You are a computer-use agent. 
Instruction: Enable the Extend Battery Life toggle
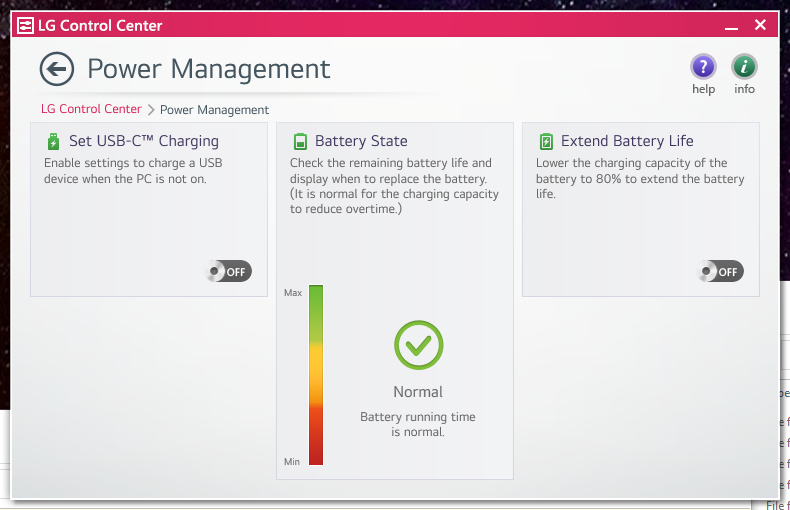pos(720,271)
